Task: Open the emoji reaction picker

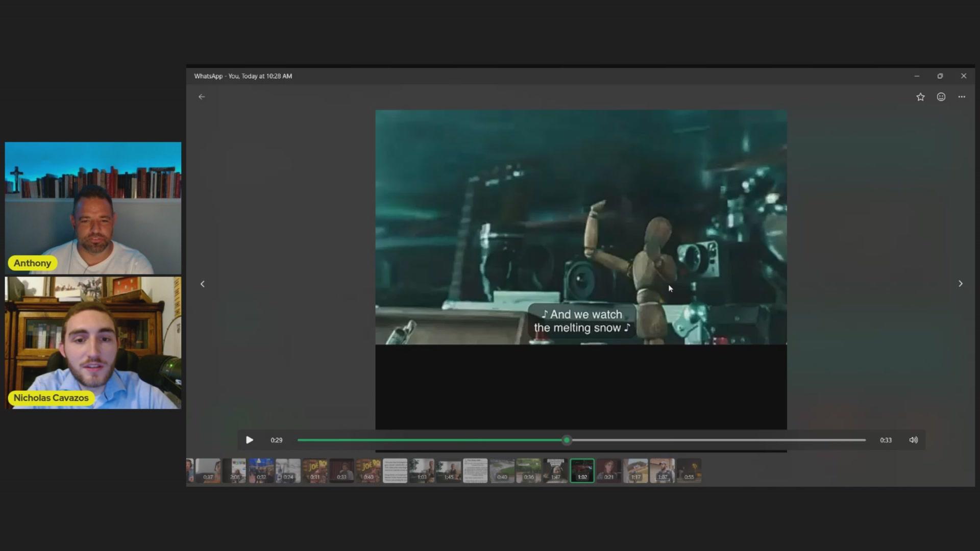Action: 941,97
